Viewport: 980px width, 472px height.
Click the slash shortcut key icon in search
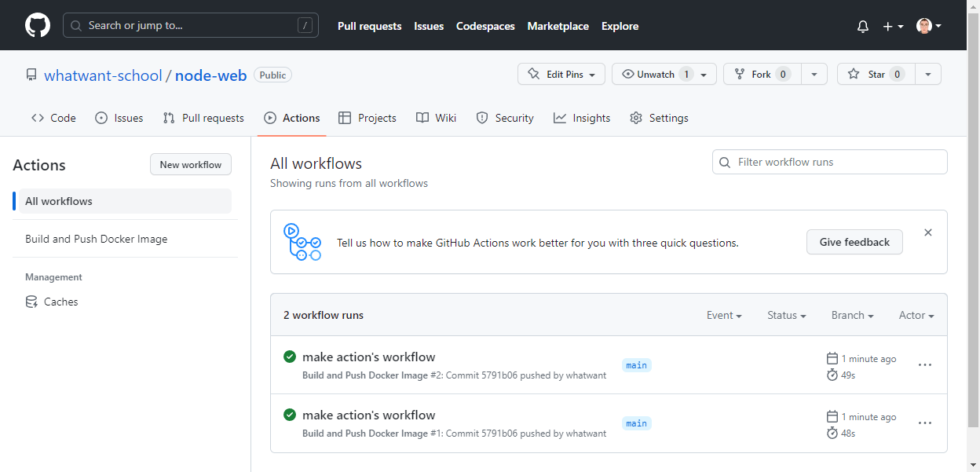[305, 25]
